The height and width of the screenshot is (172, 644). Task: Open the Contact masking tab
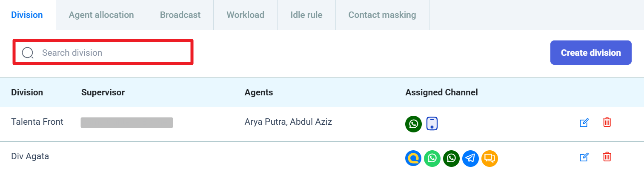(382, 15)
